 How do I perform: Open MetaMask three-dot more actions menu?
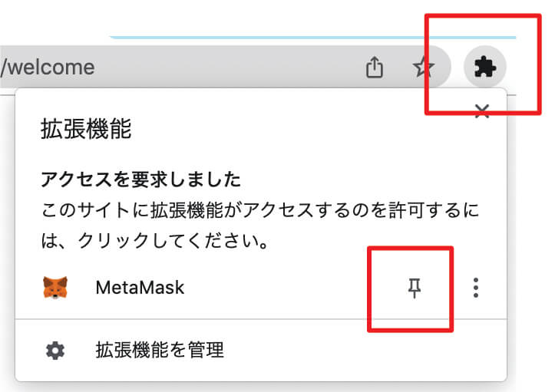(x=476, y=288)
